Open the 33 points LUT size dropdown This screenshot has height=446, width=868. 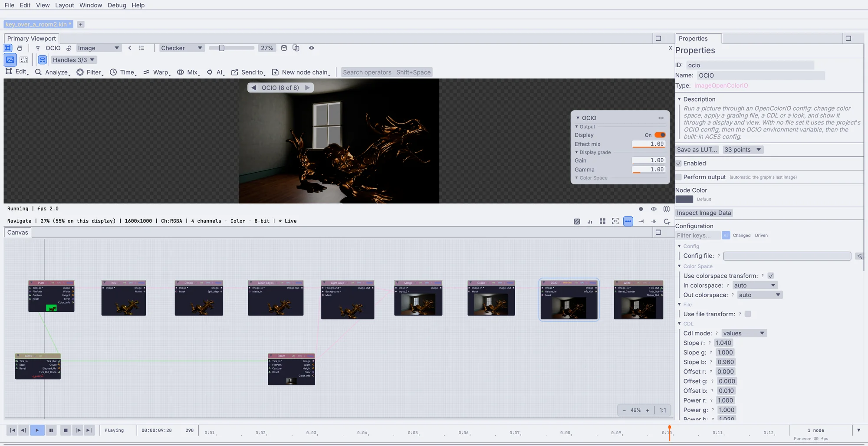pyautogui.click(x=743, y=150)
